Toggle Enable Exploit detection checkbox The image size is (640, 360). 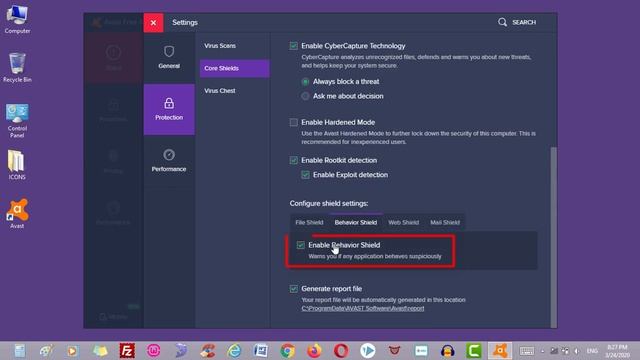click(305, 175)
